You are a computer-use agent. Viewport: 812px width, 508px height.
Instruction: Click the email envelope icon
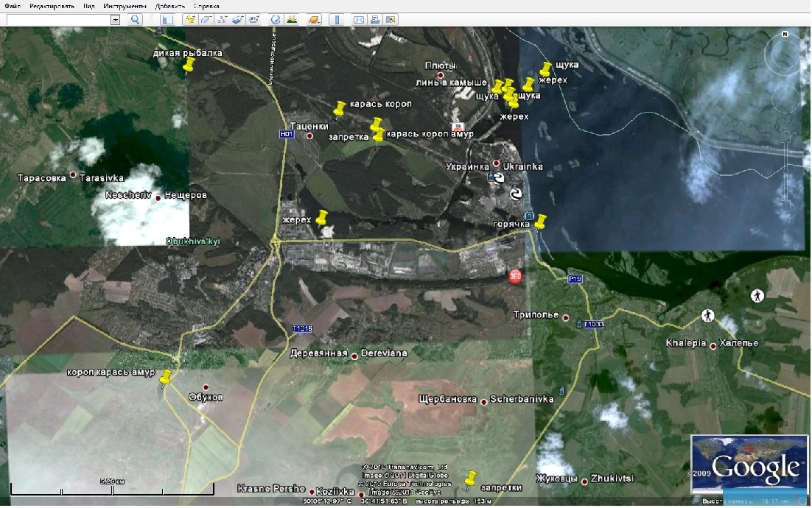click(x=359, y=20)
